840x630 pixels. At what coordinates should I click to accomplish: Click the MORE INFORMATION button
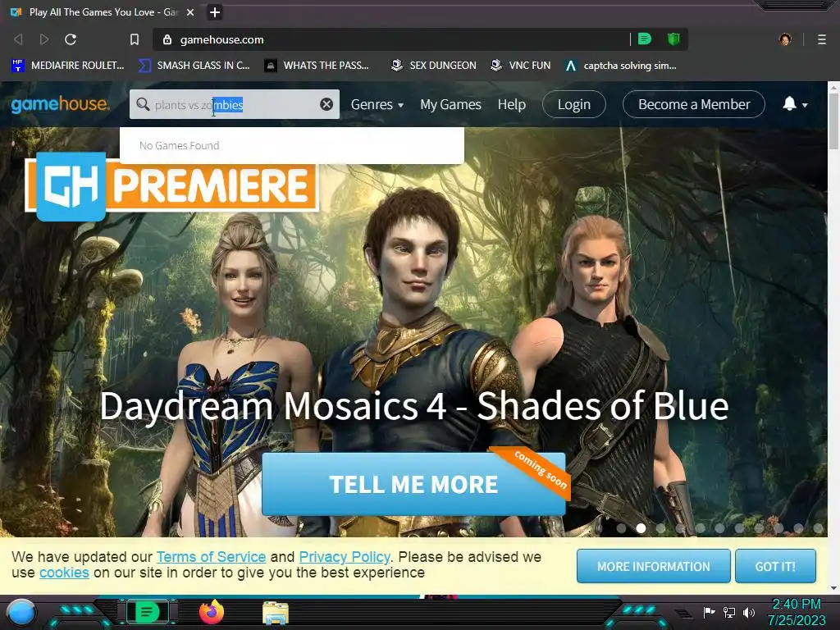click(x=654, y=566)
